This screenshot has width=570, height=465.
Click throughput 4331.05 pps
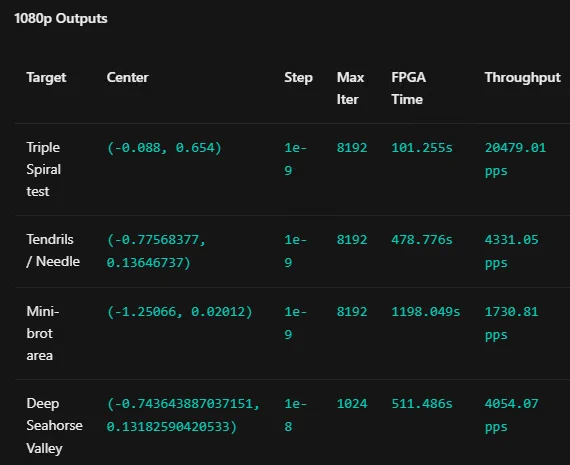[511, 251]
